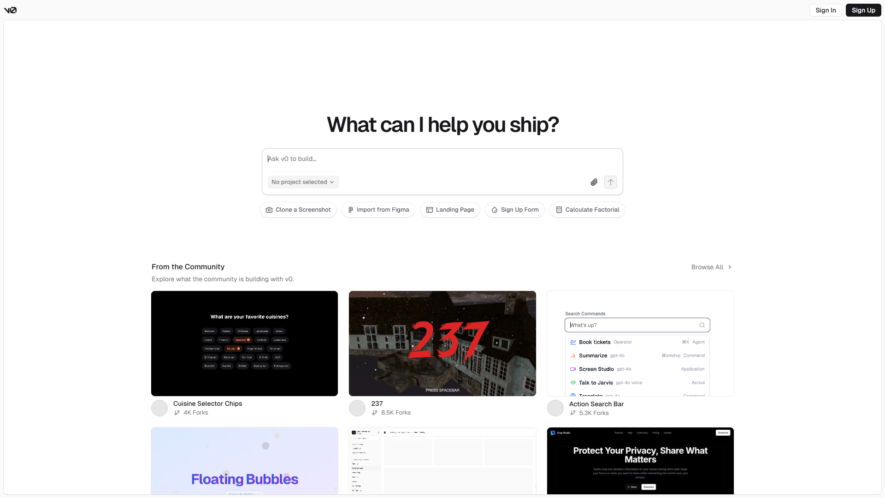
Task: Choose the Sign Up Form suggestion chip
Action: click(515, 210)
